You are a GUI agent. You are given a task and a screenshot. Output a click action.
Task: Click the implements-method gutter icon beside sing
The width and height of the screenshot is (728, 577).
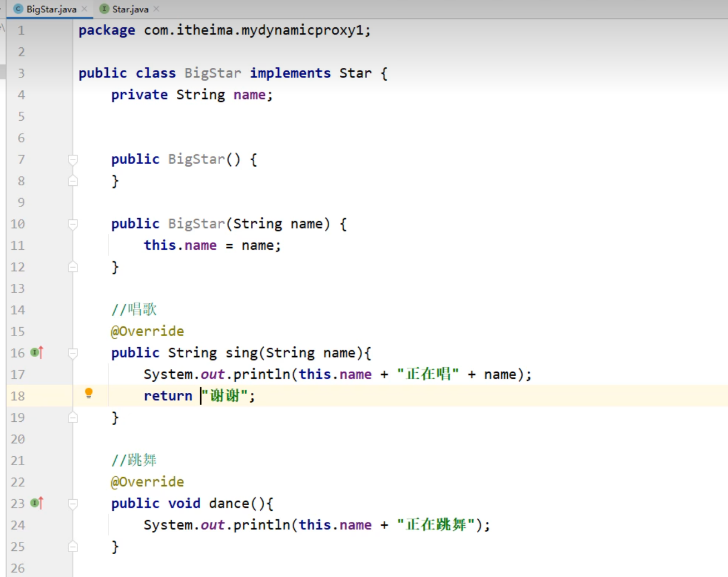(x=37, y=352)
